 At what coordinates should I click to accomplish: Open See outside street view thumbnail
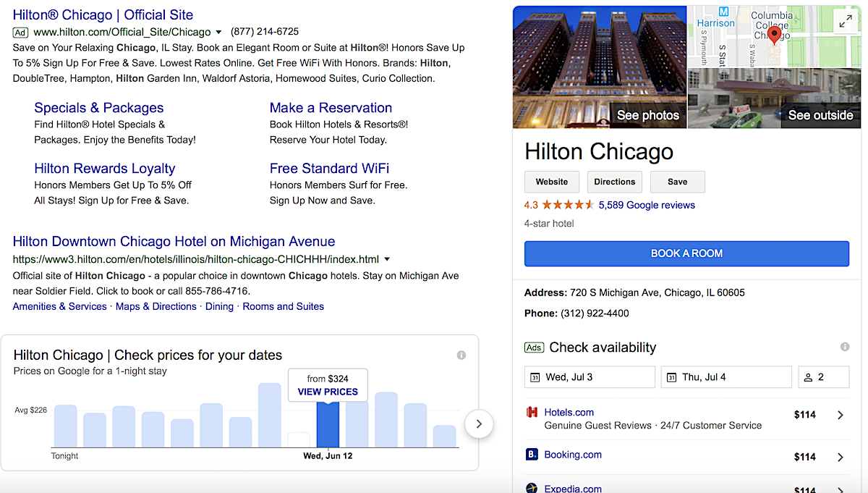[x=774, y=98]
